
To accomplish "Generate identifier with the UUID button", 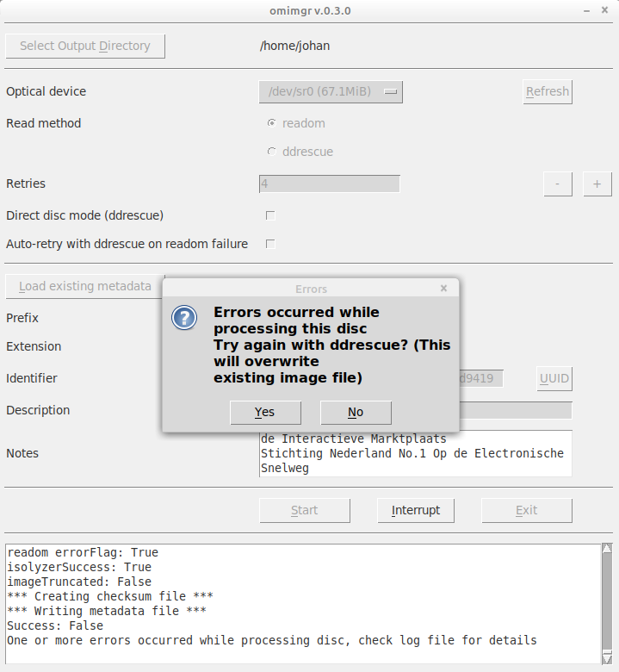I will (x=554, y=378).
